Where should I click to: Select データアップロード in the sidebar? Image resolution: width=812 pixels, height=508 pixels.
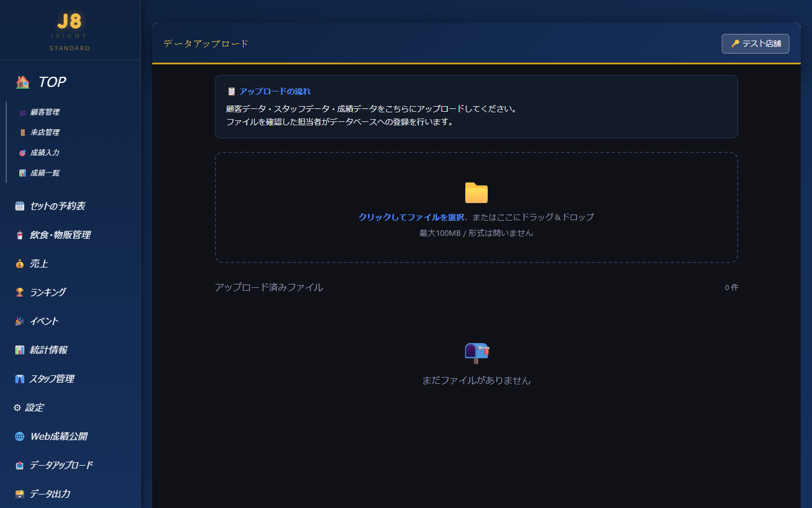click(61, 465)
